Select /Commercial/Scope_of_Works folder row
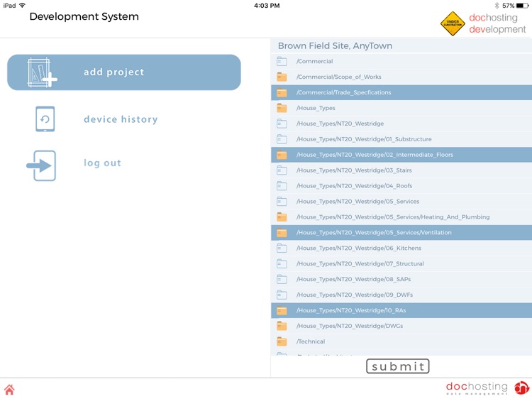The width and height of the screenshot is (532, 399). tap(401, 77)
